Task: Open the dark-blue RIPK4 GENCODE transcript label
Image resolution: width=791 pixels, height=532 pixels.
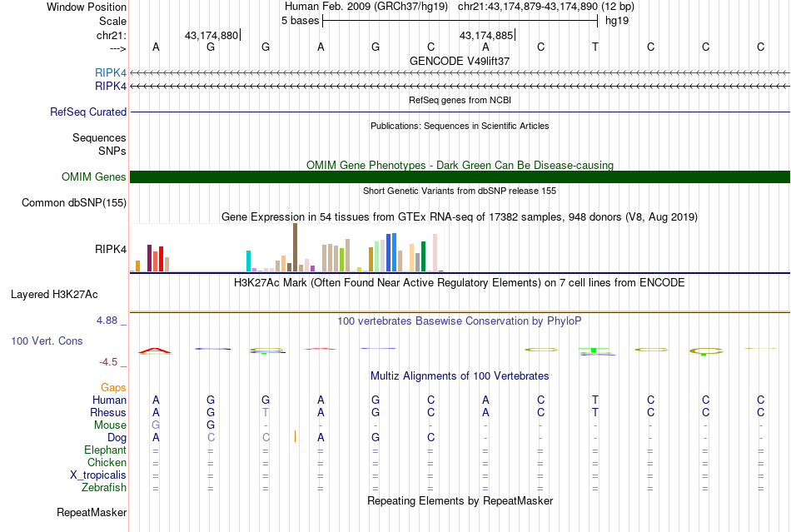Action: coord(111,87)
